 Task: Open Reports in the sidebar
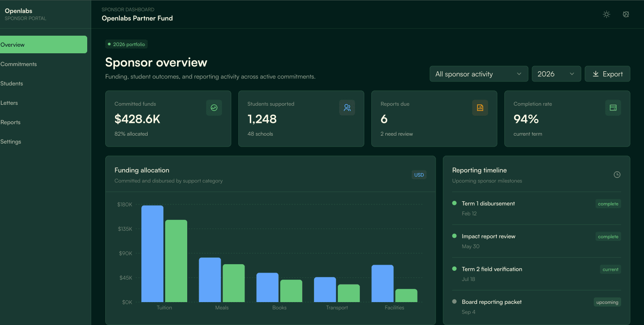click(x=44, y=122)
